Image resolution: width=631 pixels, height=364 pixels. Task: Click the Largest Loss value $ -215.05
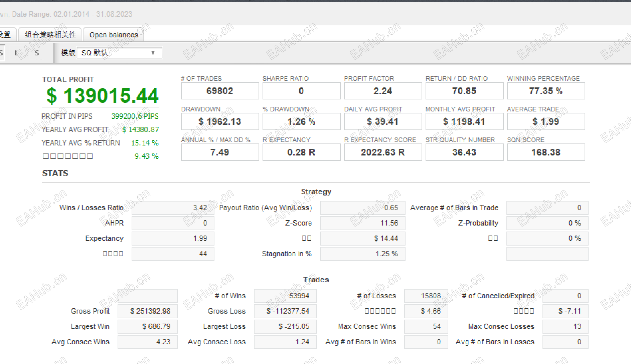coord(285,326)
